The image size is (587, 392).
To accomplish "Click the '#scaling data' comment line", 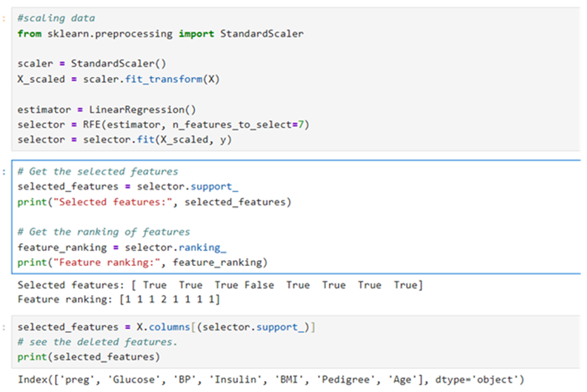I will tap(56, 18).
